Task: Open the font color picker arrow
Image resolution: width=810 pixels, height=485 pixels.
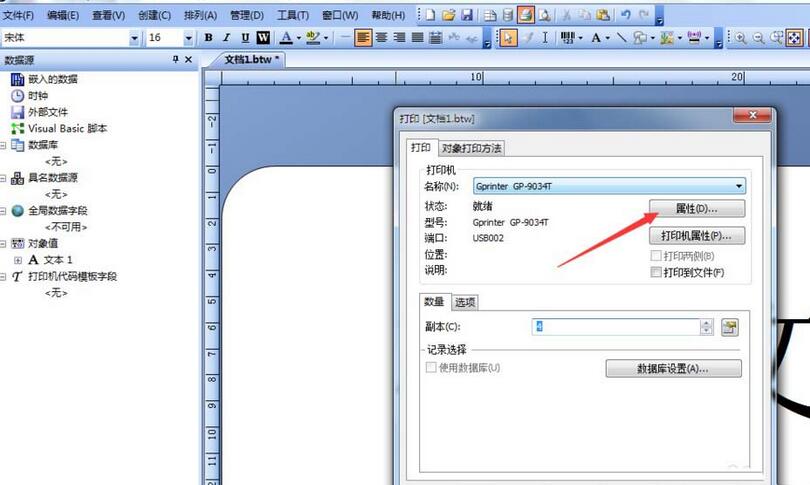Action: pos(298,38)
